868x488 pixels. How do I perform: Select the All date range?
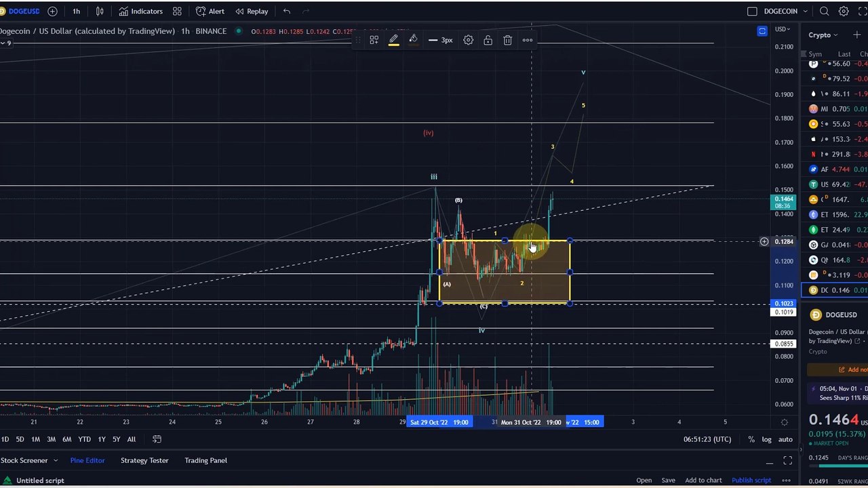click(x=131, y=439)
